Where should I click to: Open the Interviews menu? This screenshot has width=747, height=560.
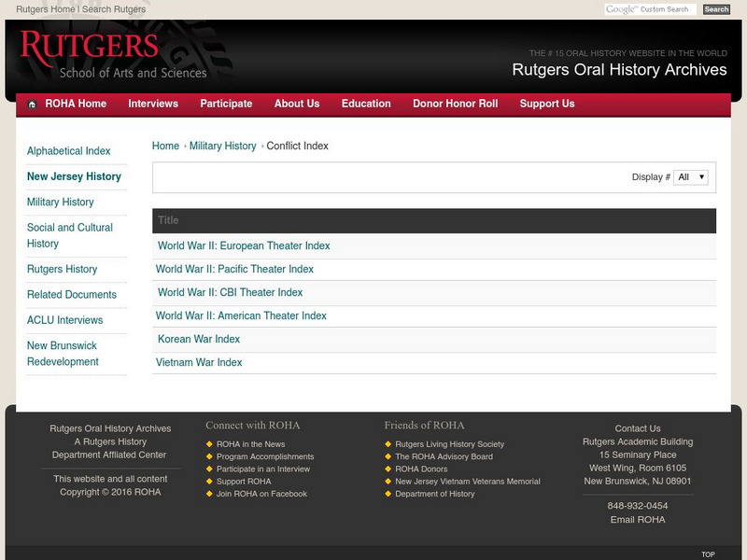(153, 104)
